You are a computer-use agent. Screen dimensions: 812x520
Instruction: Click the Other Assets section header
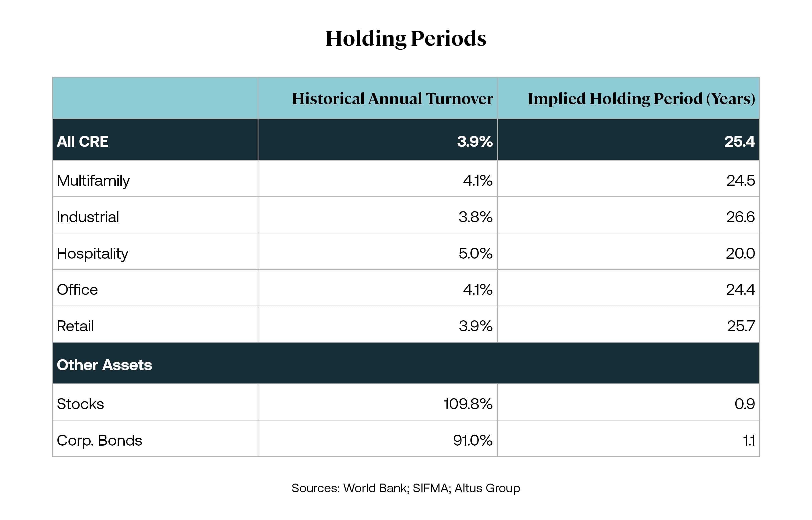(104, 365)
